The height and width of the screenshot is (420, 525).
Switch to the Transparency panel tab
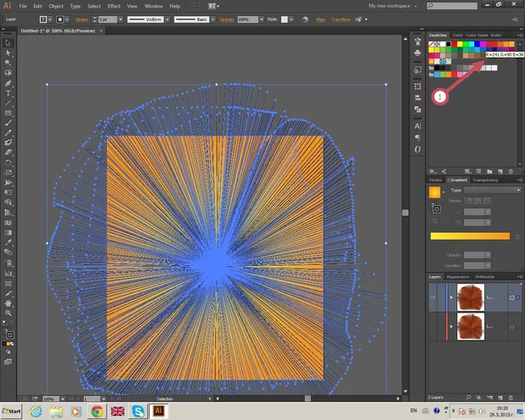[x=485, y=180]
